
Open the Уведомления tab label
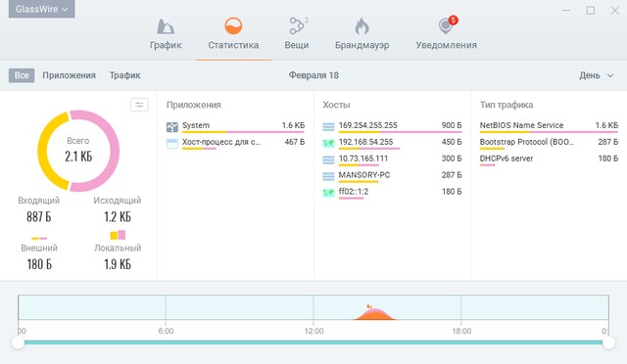click(x=447, y=45)
